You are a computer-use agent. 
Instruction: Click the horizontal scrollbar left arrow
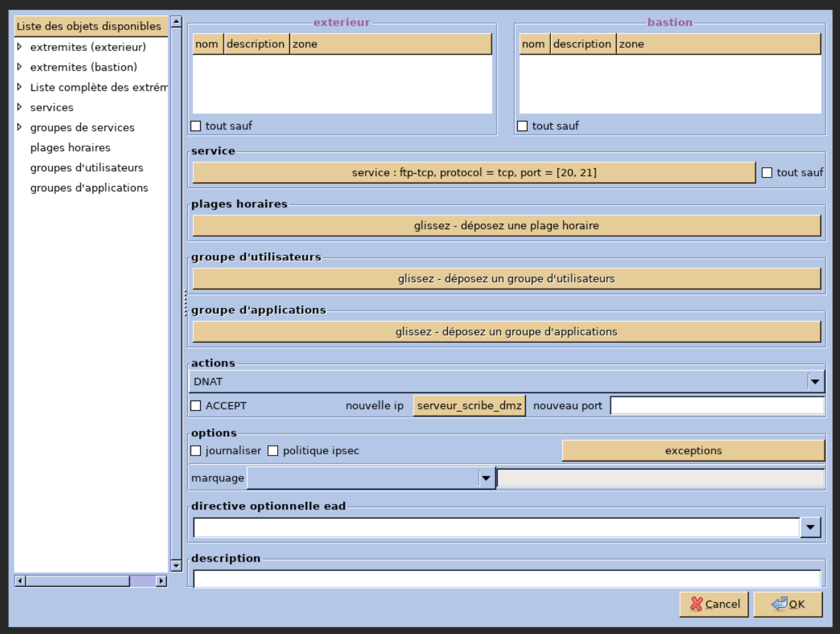tap(20, 581)
